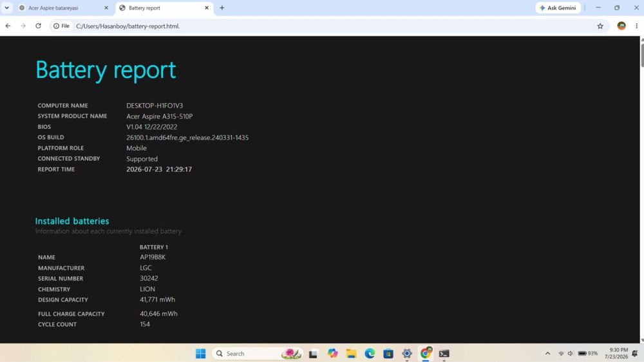Show hidden system tray icons
The width and height of the screenshot is (644, 362).
(x=547, y=354)
